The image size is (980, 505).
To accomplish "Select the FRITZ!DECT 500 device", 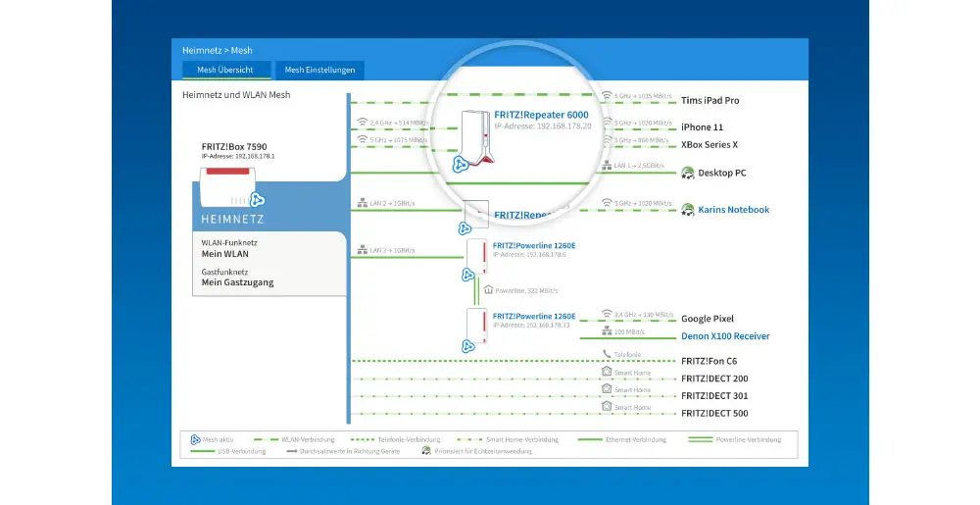I will point(714,413).
